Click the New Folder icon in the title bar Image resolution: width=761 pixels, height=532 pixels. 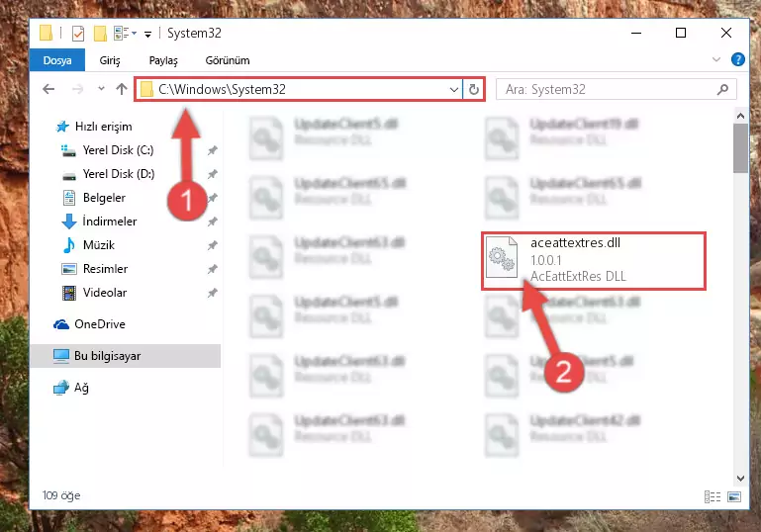click(x=100, y=33)
